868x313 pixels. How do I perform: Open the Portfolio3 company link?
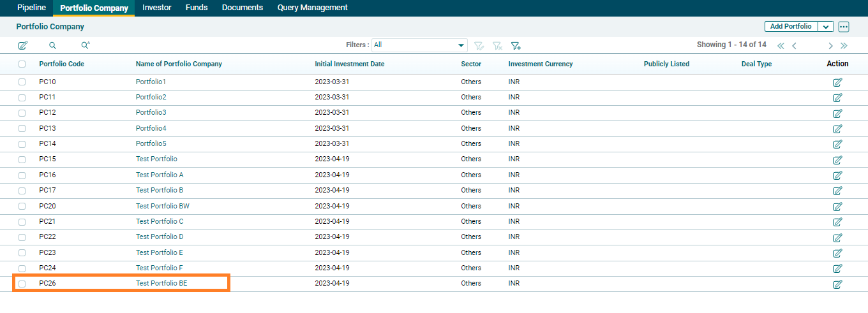click(151, 112)
